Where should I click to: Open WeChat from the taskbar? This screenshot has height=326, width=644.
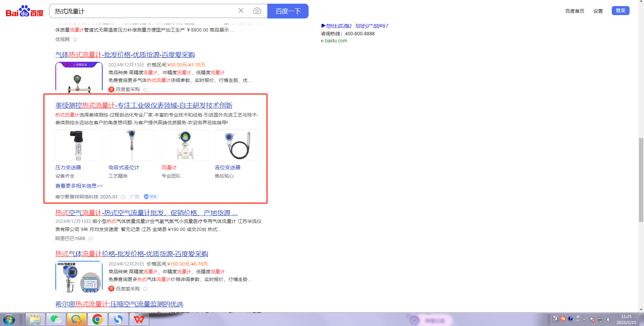(x=56, y=319)
